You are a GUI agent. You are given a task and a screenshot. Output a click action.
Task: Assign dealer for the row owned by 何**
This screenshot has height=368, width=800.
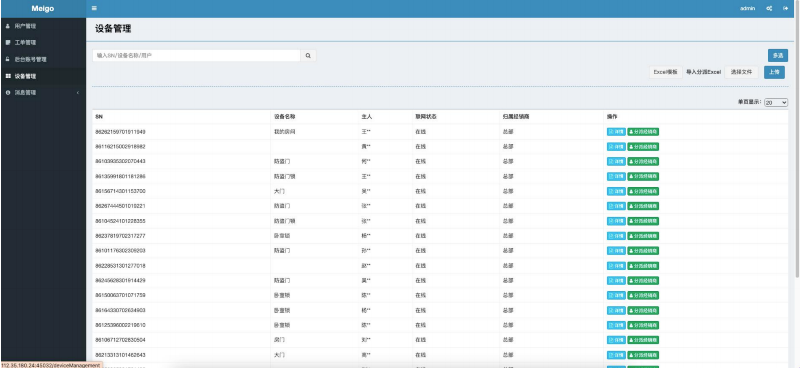click(x=643, y=161)
